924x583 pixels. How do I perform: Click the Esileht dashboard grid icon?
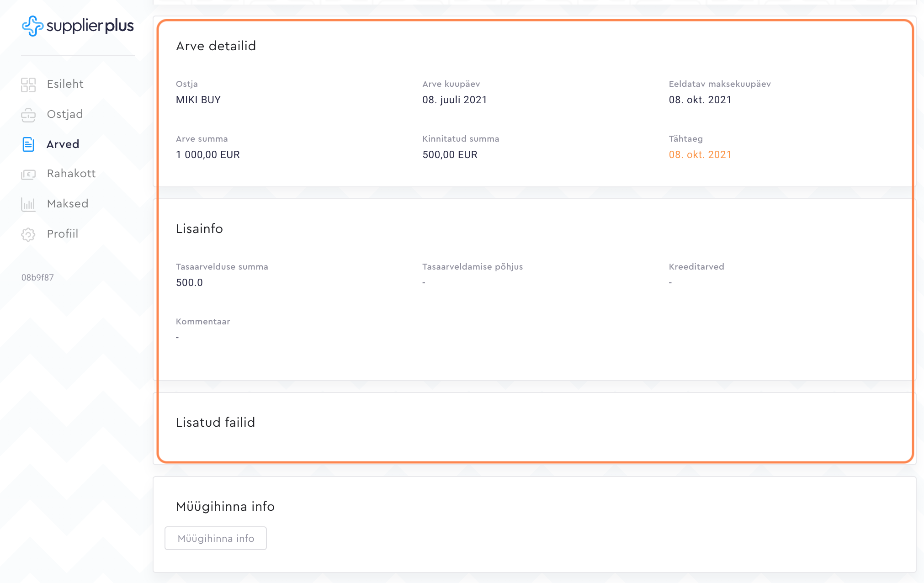[28, 85]
